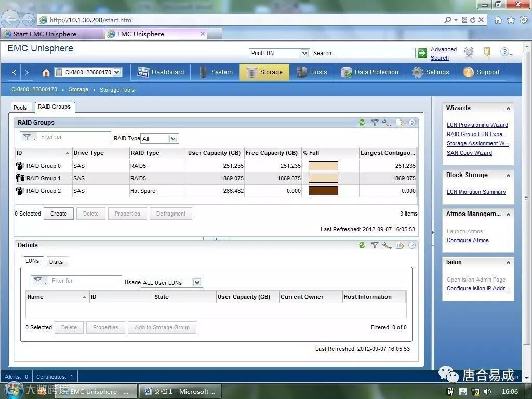Viewport: 532px width, 399px height.
Task: Open the Settings menu
Action: (x=430, y=72)
